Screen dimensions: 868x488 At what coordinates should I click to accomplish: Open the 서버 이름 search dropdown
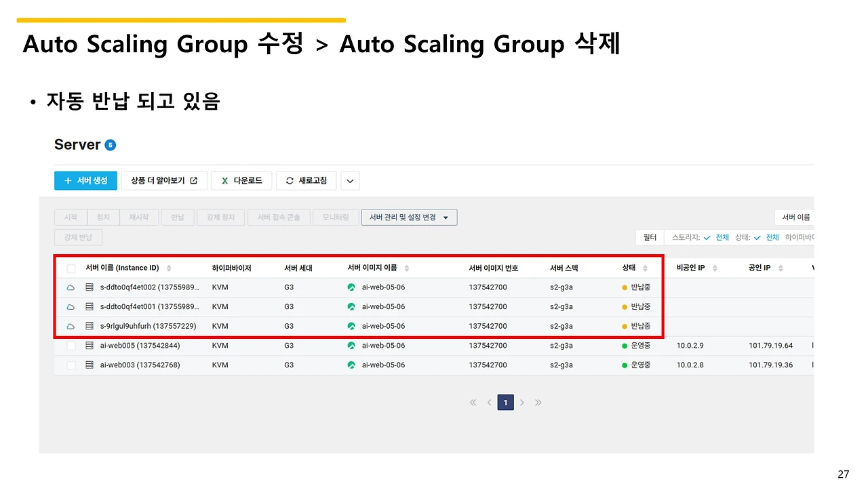tap(795, 218)
